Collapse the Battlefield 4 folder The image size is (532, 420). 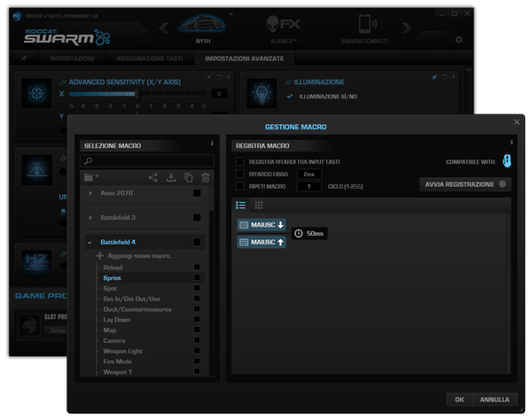click(x=90, y=243)
